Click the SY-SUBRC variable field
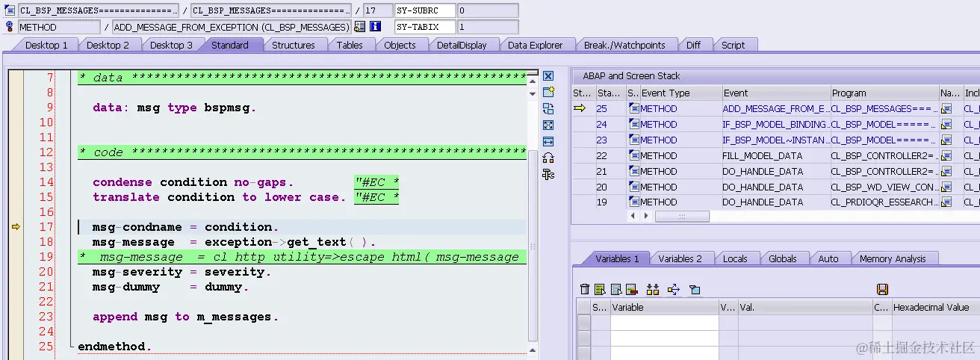980x360 pixels. pos(425,11)
